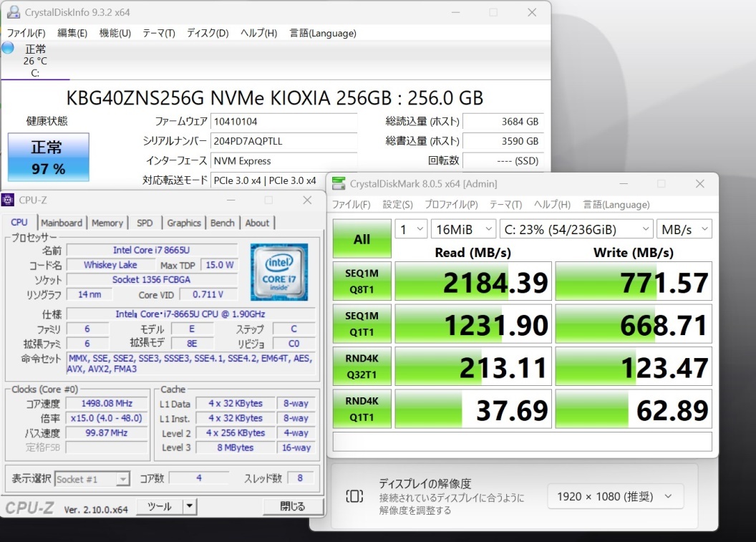
Task: Run the RND4K Q32T1 test
Action: click(x=362, y=366)
